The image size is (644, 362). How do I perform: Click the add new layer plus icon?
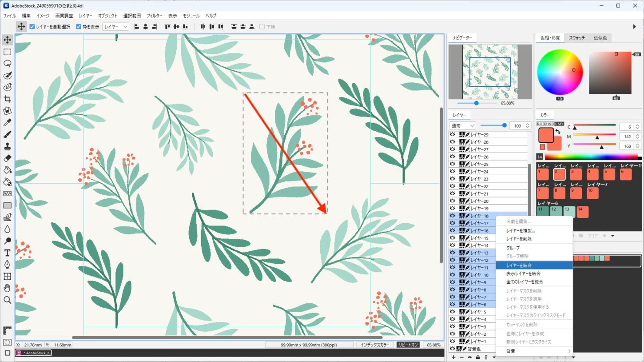(453, 357)
